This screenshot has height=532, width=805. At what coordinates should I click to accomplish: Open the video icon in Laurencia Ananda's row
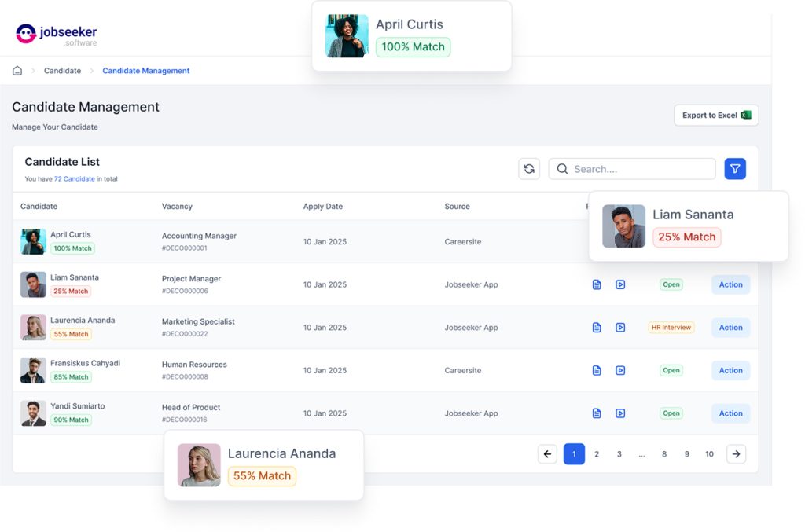click(x=620, y=328)
